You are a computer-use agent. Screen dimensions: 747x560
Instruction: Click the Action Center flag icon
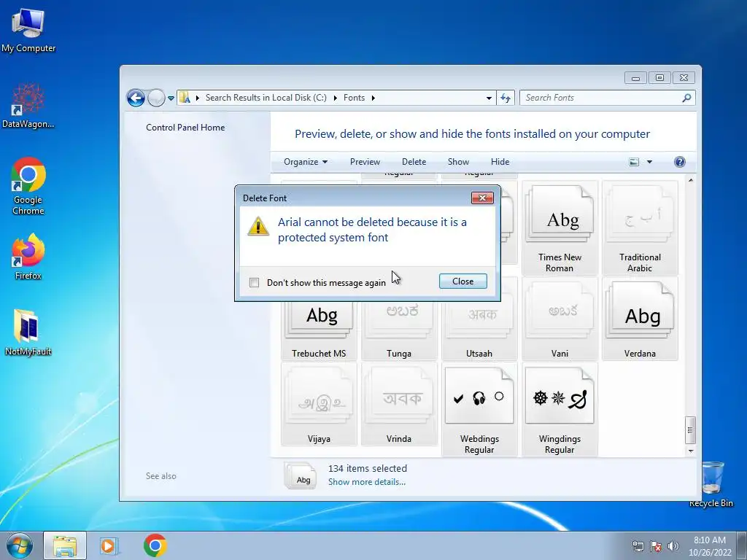pos(656,546)
